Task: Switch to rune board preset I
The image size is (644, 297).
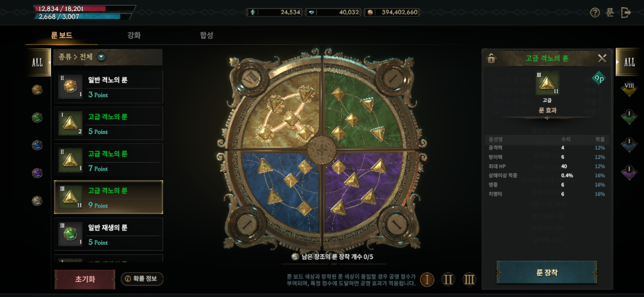Action: (427, 279)
